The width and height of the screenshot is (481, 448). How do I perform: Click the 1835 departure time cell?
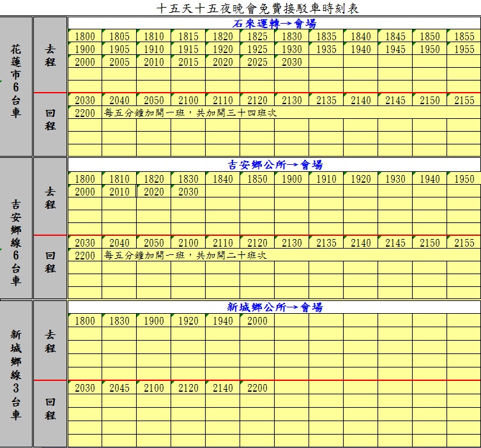tap(326, 36)
